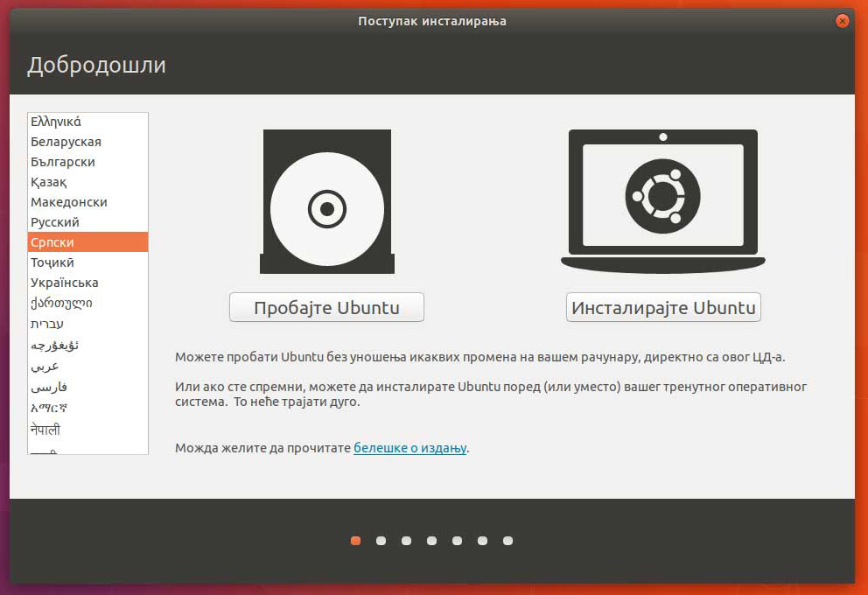Select Тоҷикӣ in the language list
The height and width of the screenshot is (595, 868).
click(88, 262)
